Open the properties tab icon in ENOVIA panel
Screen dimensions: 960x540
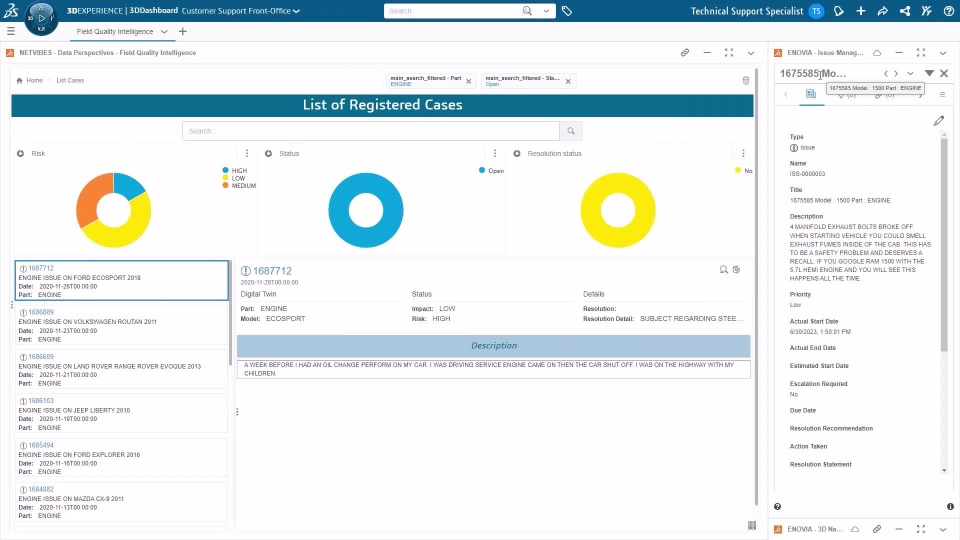811,94
